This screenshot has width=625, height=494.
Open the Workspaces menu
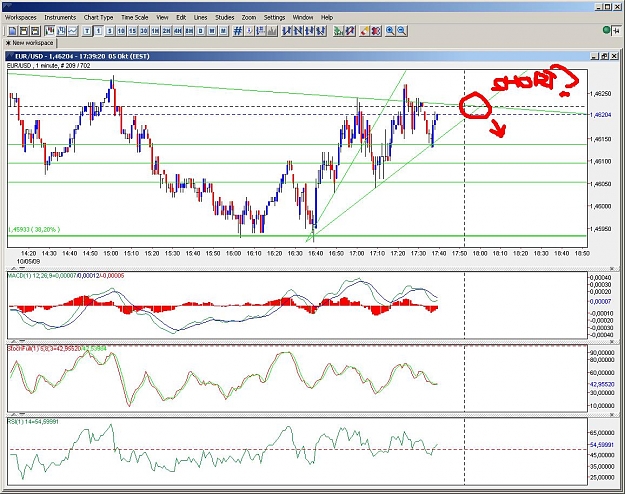pyautogui.click(x=20, y=18)
